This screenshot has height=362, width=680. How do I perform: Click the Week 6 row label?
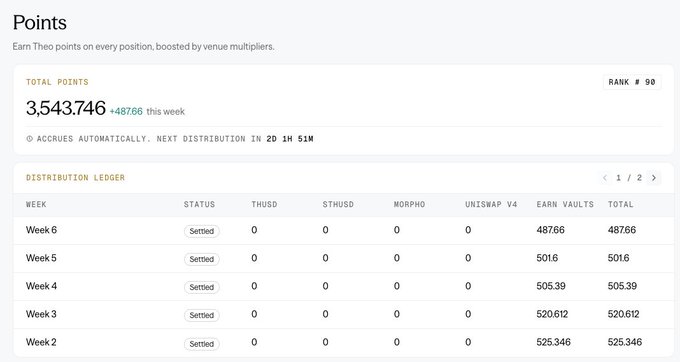[41, 230]
